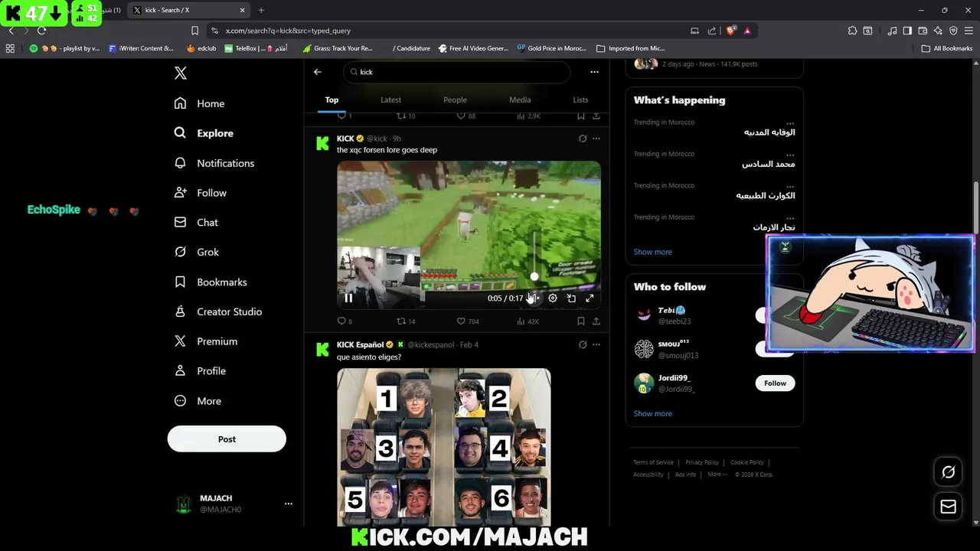Screen dimensions: 980x551
Task: Repost the KICK post with 14 reposts
Action: 406,321
